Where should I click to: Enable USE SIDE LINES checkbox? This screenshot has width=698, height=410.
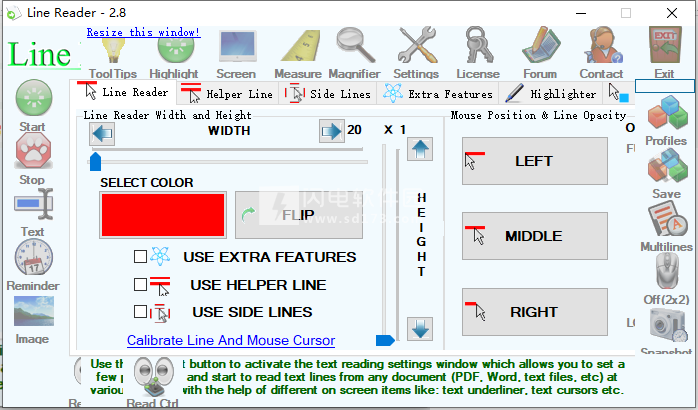[x=140, y=312]
